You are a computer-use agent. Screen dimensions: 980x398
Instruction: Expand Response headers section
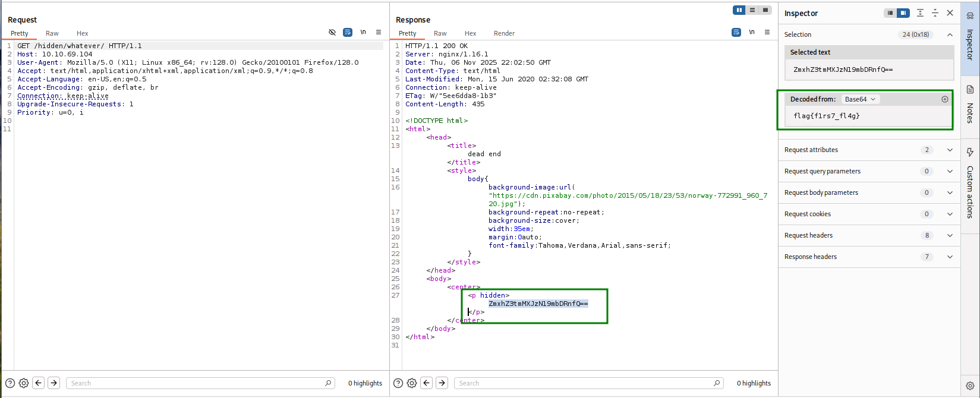(950, 257)
